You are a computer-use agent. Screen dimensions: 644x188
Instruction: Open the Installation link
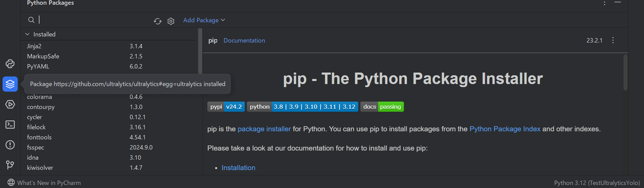[x=238, y=168]
